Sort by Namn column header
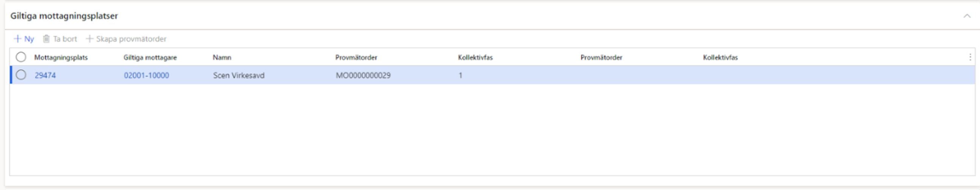The width and height of the screenshot is (980, 190). (222, 58)
